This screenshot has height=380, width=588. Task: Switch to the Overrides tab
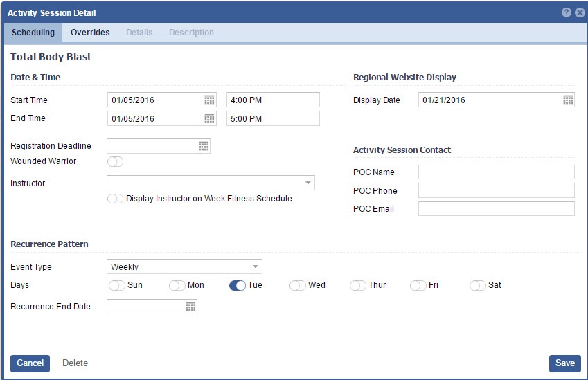[90, 33]
